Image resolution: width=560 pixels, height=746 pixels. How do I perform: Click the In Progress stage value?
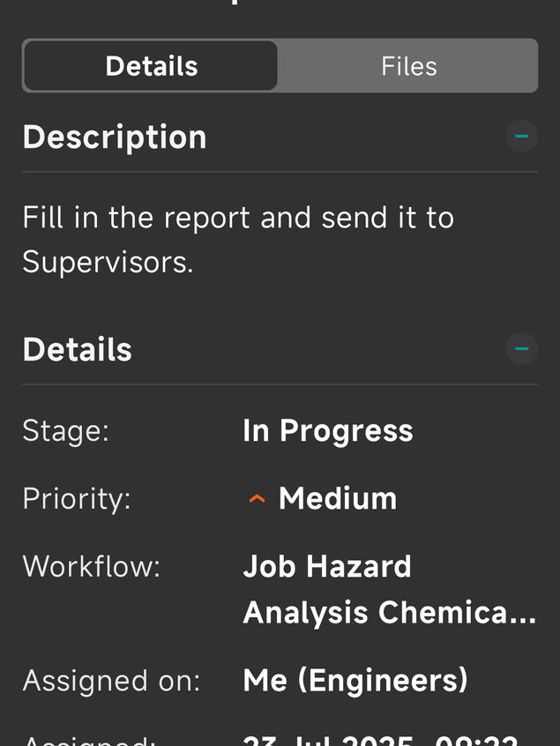pos(328,431)
